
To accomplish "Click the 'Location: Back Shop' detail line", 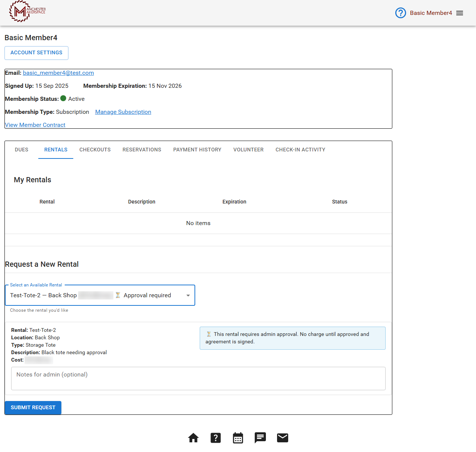I will [x=35, y=337].
